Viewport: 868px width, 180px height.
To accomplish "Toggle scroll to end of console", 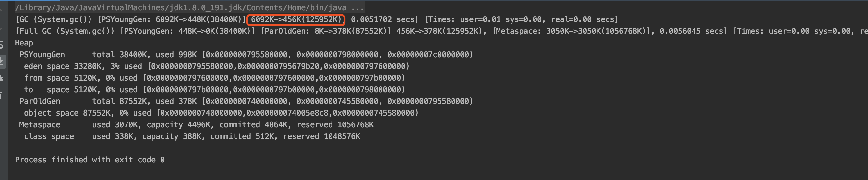I will pos(2,61).
